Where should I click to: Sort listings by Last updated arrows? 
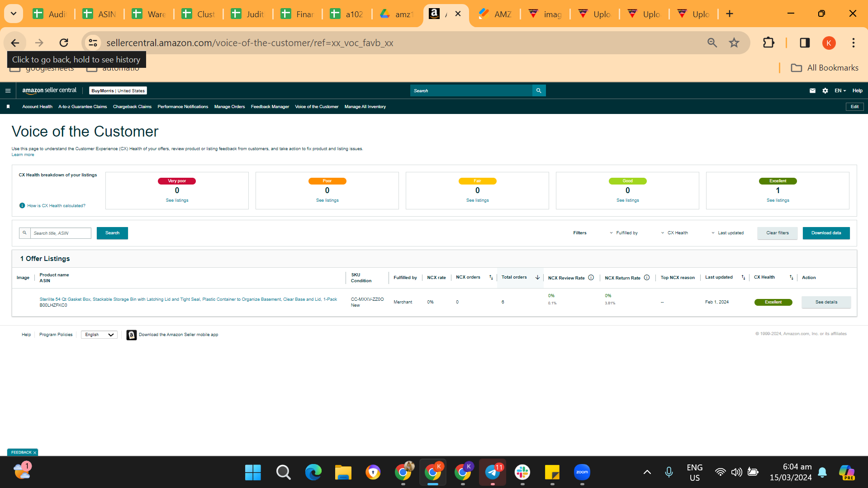pos(743,277)
